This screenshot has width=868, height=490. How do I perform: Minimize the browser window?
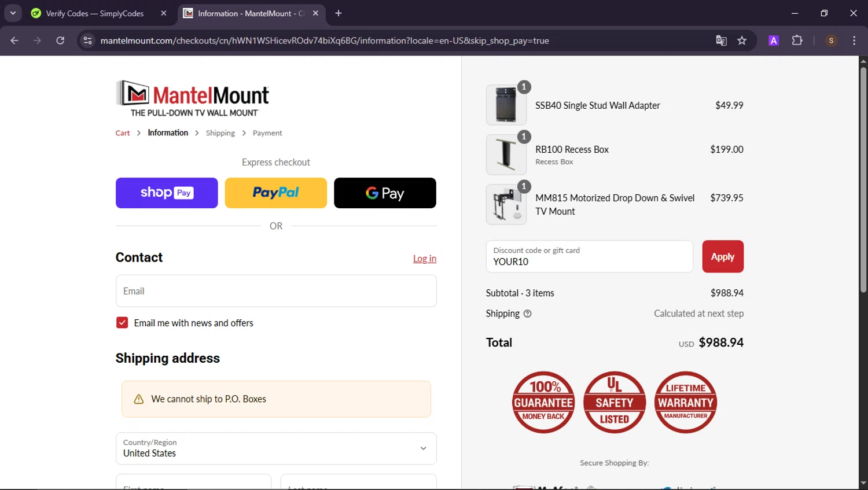coord(795,13)
